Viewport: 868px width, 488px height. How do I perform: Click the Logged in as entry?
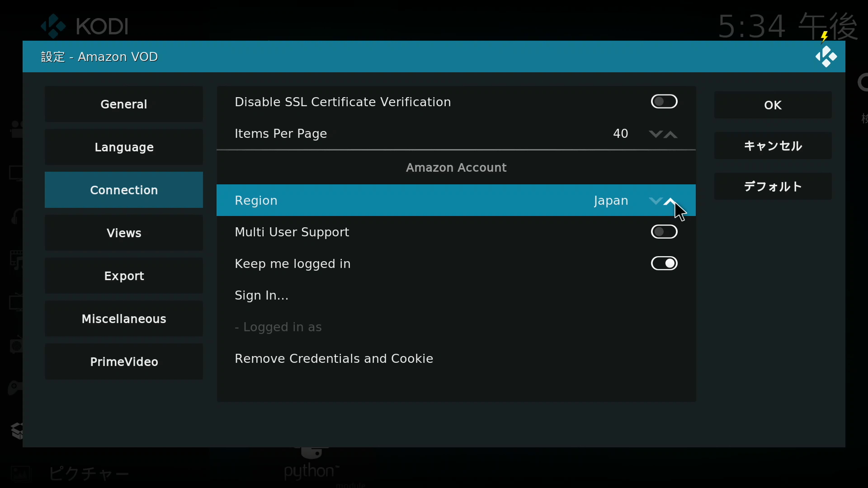coord(456,327)
